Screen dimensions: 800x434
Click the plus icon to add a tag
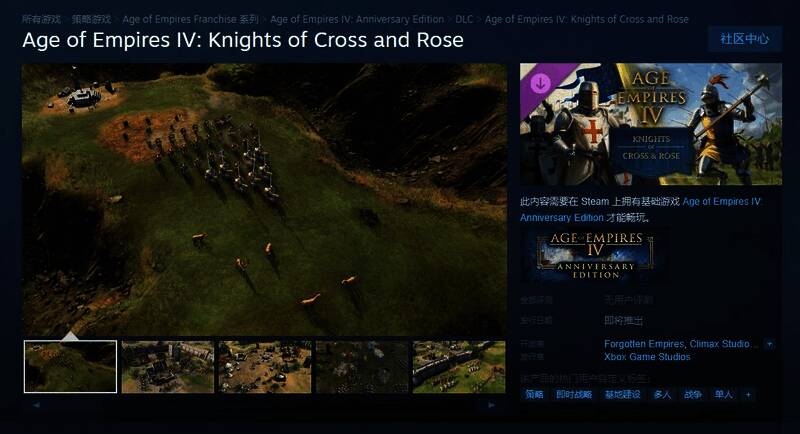(x=748, y=395)
